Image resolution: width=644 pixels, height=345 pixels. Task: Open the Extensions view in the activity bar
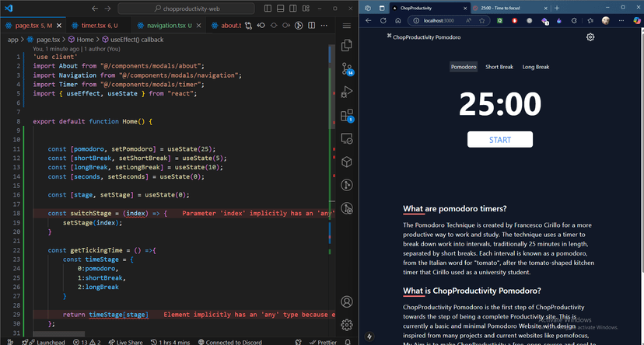tap(347, 116)
